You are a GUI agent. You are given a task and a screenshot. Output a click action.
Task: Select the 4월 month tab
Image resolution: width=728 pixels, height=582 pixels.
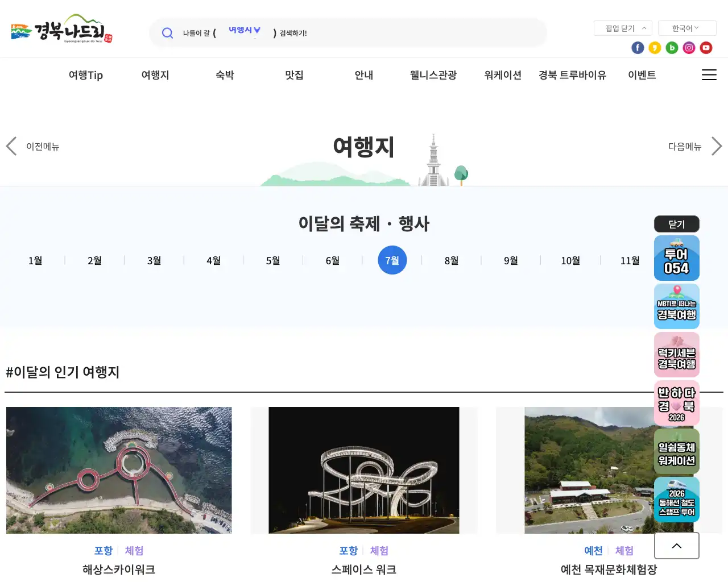pyautogui.click(x=213, y=260)
